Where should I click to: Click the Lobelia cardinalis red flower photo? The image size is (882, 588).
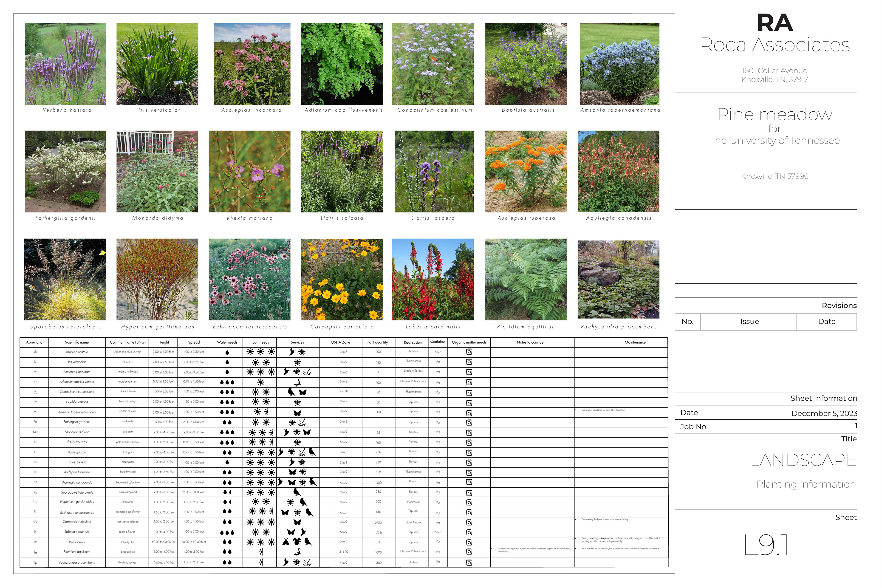(432, 279)
